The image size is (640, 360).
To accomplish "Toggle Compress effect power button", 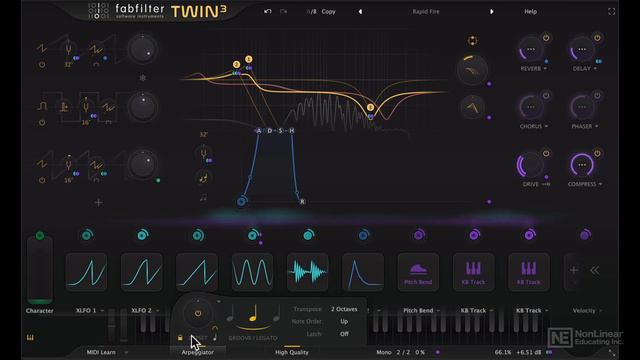I will click(x=597, y=153).
